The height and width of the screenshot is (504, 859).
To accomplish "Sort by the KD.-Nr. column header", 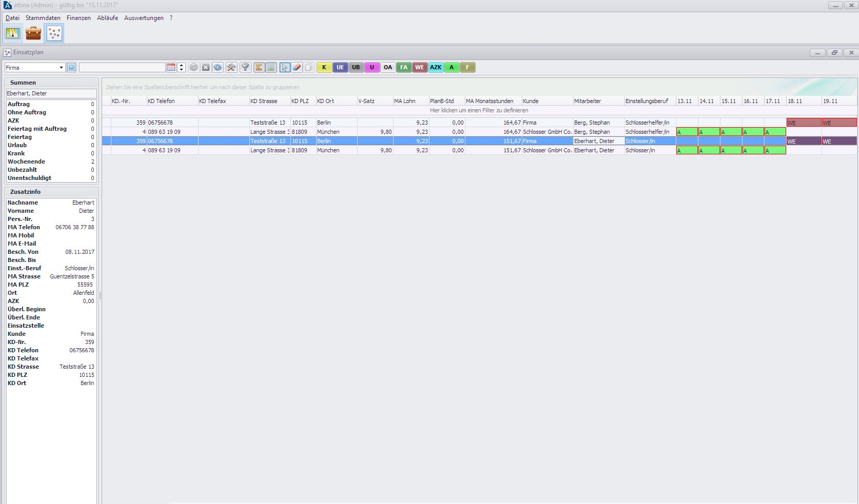I will 129,101.
